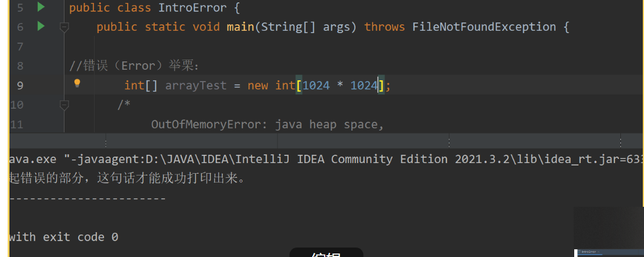This screenshot has width=644, height=257.
Task: Click the arrayTest variable name
Action: click(196, 86)
